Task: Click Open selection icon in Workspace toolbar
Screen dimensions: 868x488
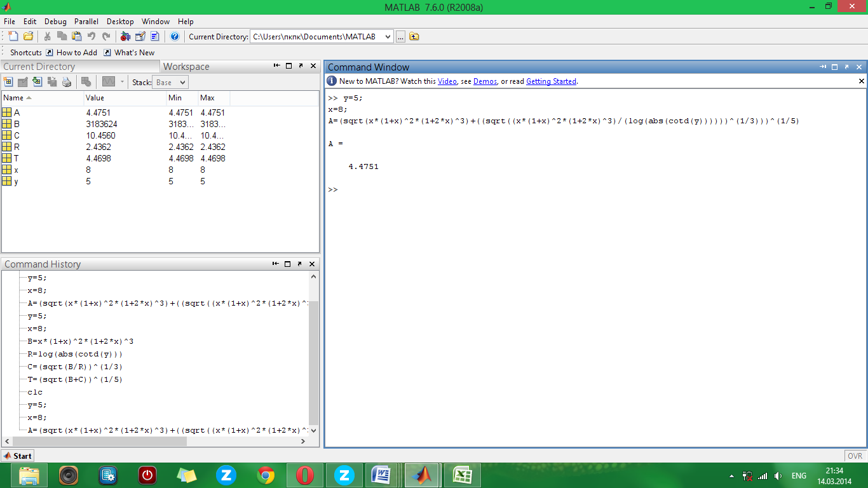Action: (23, 82)
